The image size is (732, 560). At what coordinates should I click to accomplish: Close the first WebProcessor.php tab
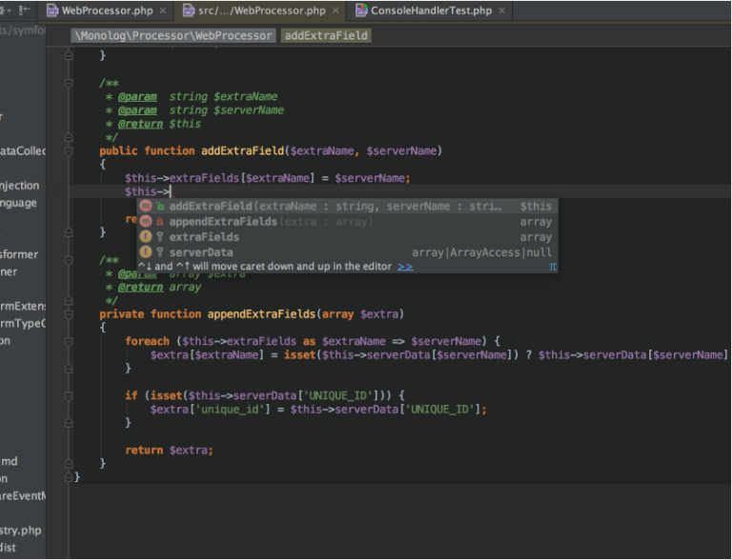click(x=163, y=10)
